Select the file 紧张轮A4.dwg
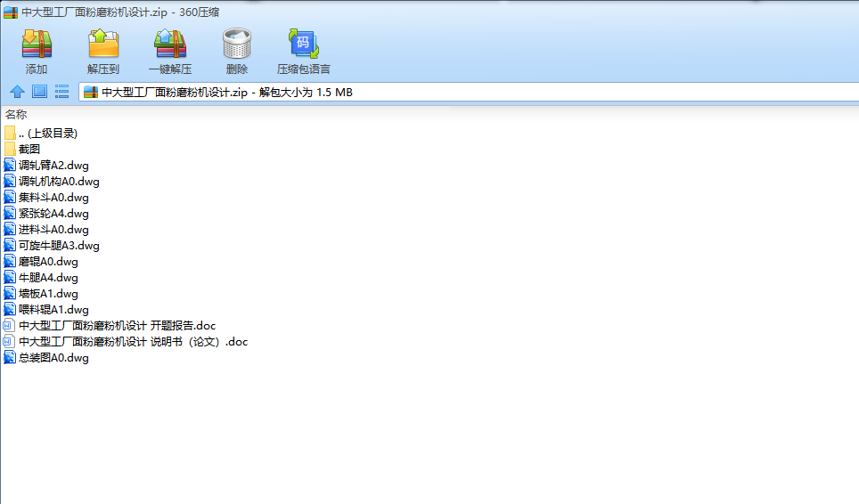 pyautogui.click(x=46, y=214)
